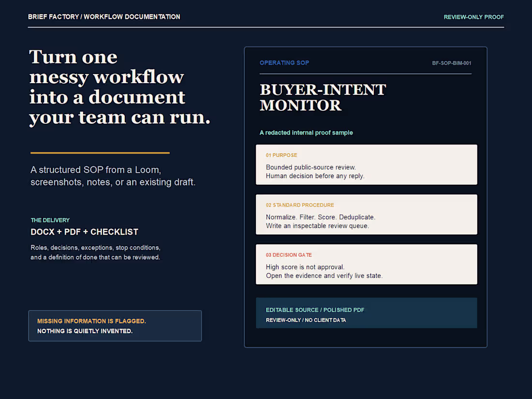Click the 'REVIEW-ONLY PROOF' label

click(473, 17)
